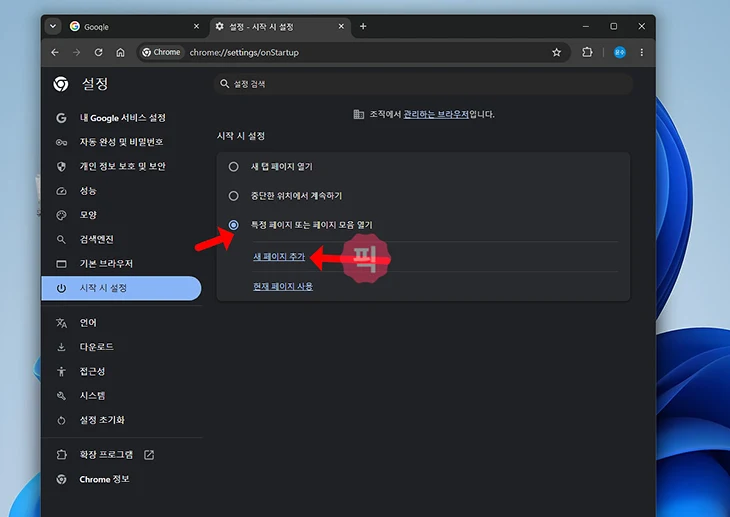Viewport: 730px width, 517px height.
Task: Open the 다운로드 settings section
Action: tap(122, 347)
